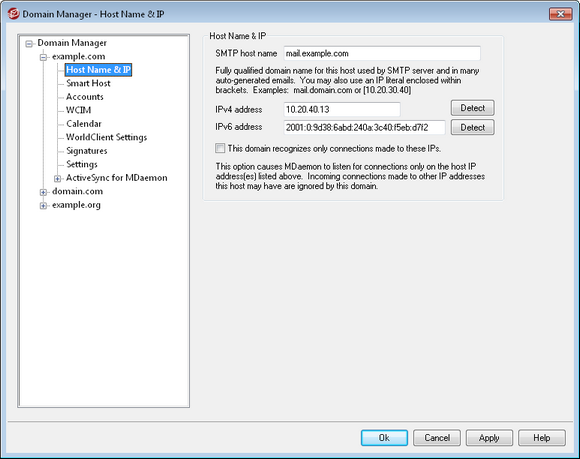This screenshot has height=459, width=580.
Task: Enable 'recognizes only connections made to these IPs' checkbox
Action: click(x=220, y=148)
